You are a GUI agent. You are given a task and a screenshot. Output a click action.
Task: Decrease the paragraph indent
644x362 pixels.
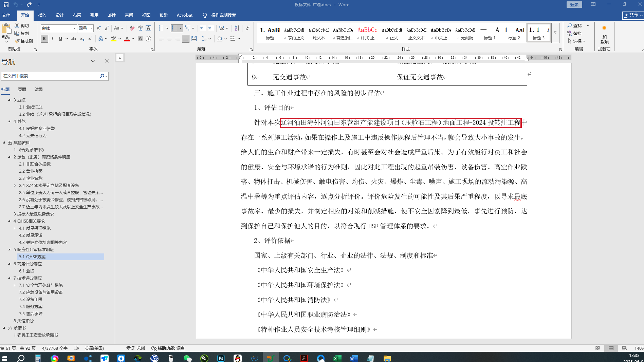[203, 28]
